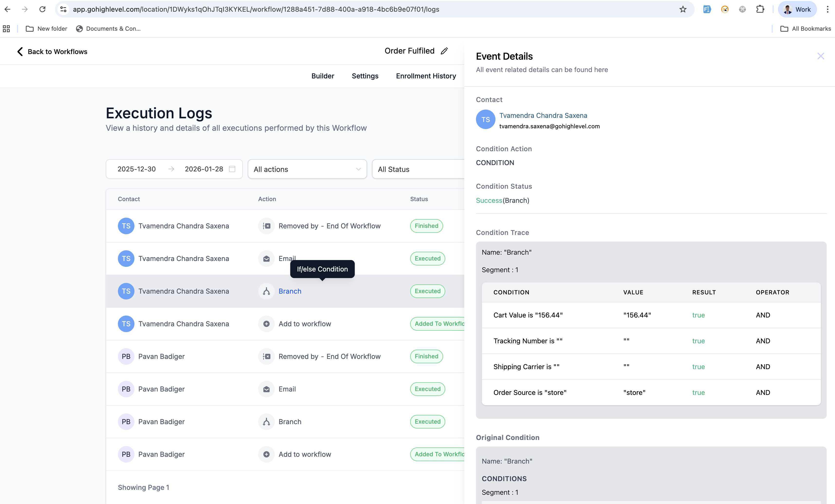Click the calendar icon in date range field
The image size is (835, 504).
click(232, 169)
